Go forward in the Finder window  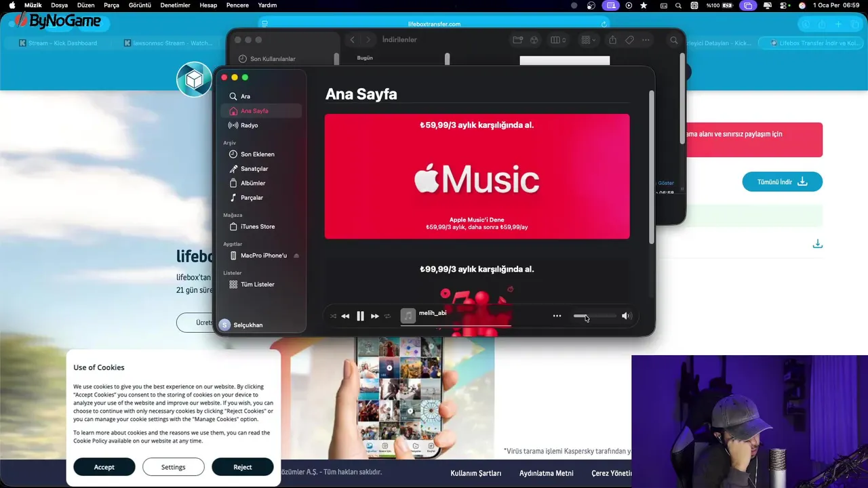368,40
